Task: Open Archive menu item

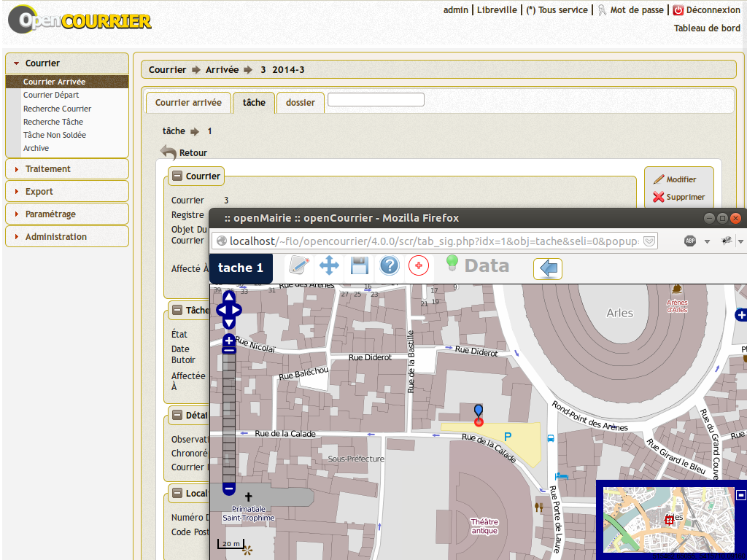Action: pos(36,148)
